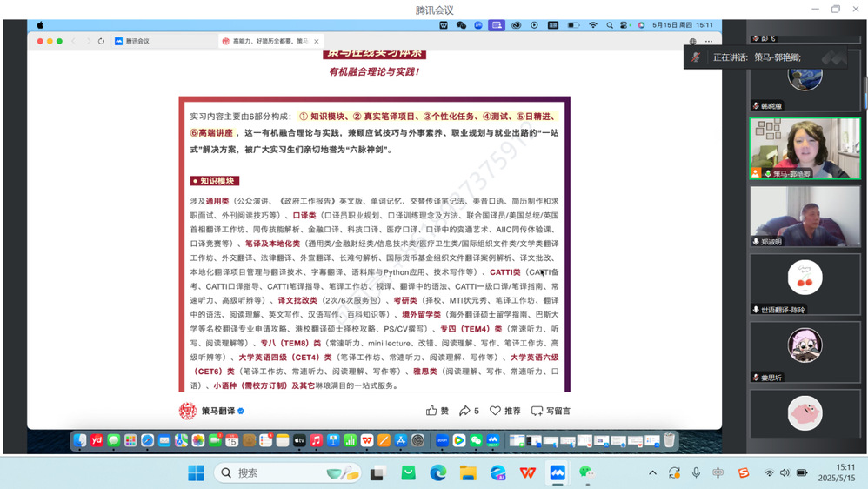Open Zoom in the mac dock
This screenshot has height=489, width=868.
443,440
